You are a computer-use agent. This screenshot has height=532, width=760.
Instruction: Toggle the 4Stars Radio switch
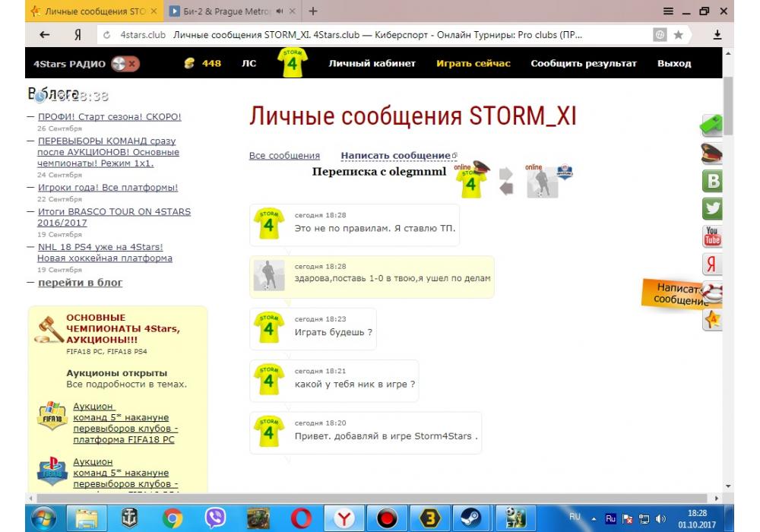125,64
